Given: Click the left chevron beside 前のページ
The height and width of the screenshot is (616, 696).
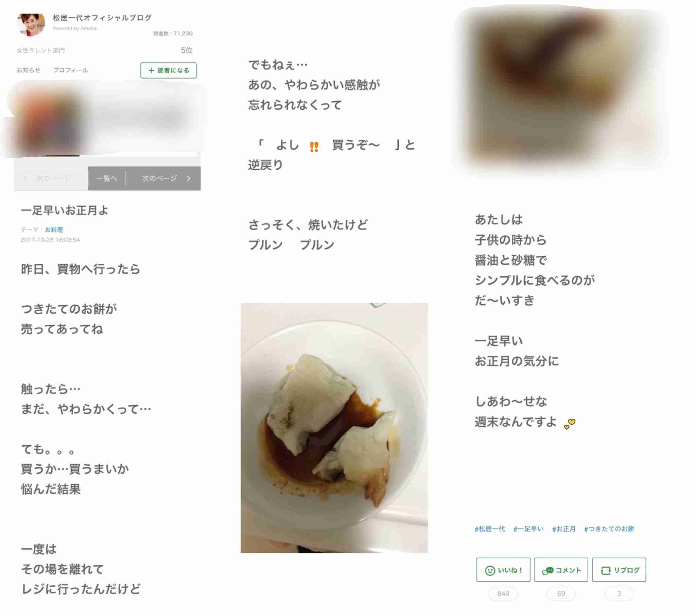Looking at the screenshot, I should [x=24, y=178].
